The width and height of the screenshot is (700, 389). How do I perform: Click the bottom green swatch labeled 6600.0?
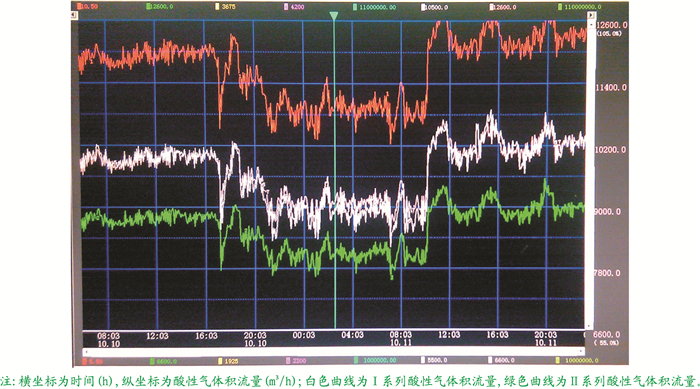[x=152, y=361]
